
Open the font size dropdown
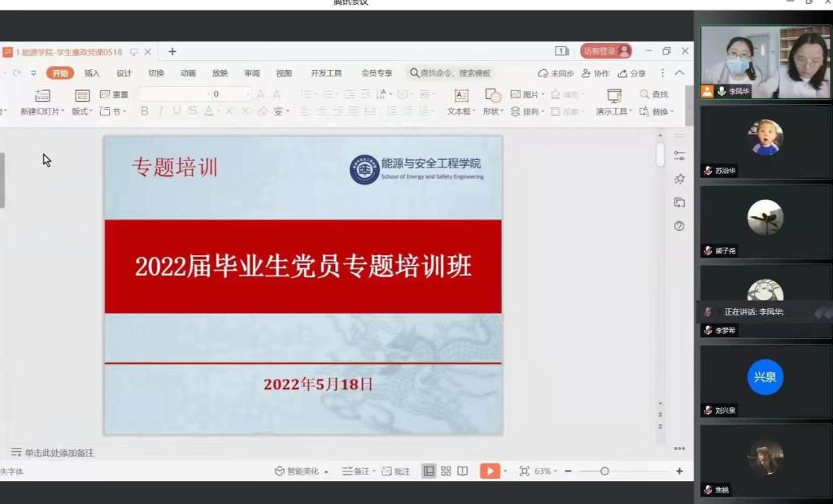point(247,94)
